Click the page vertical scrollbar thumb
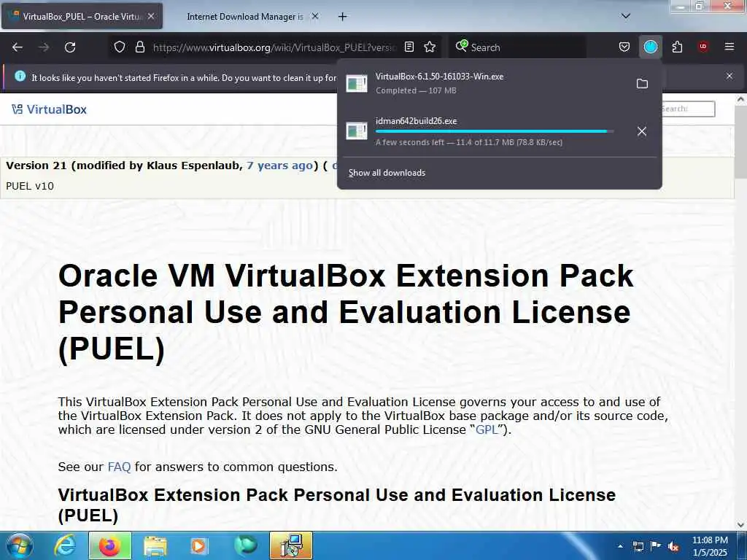Viewport: 747px width, 560px height. coord(740,142)
